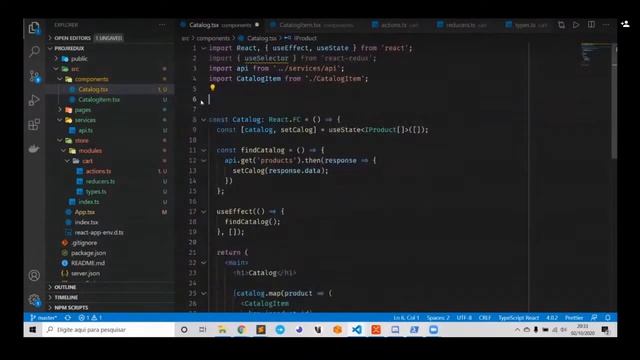
Task: Switch to the Catalog.tsx editor tab
Action: [x=220, y=25]
